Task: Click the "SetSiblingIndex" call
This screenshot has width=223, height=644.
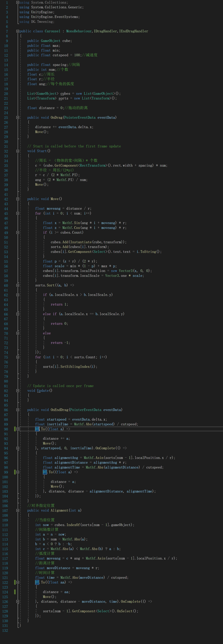Action: click(x=75, y=367)
